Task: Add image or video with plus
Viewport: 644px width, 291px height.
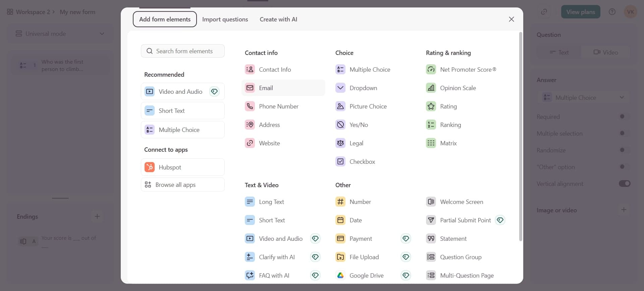Action: click(x=624, y=210)
